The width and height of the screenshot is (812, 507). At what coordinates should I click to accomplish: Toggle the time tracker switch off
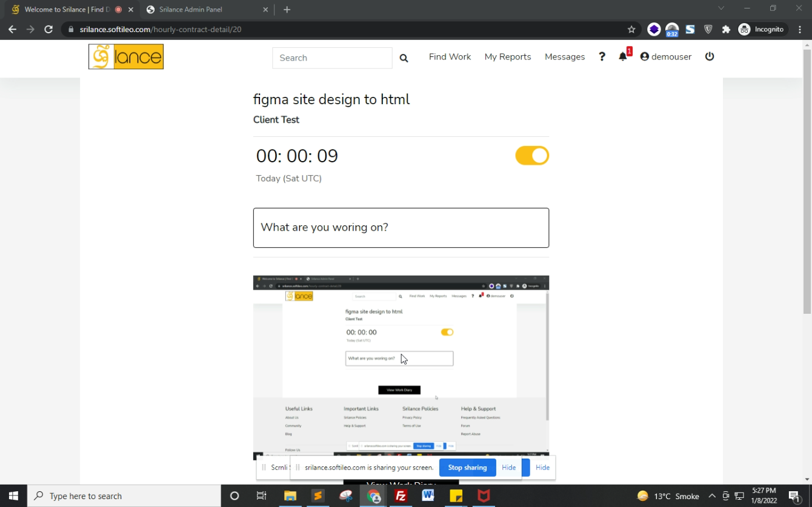point(531,156)
